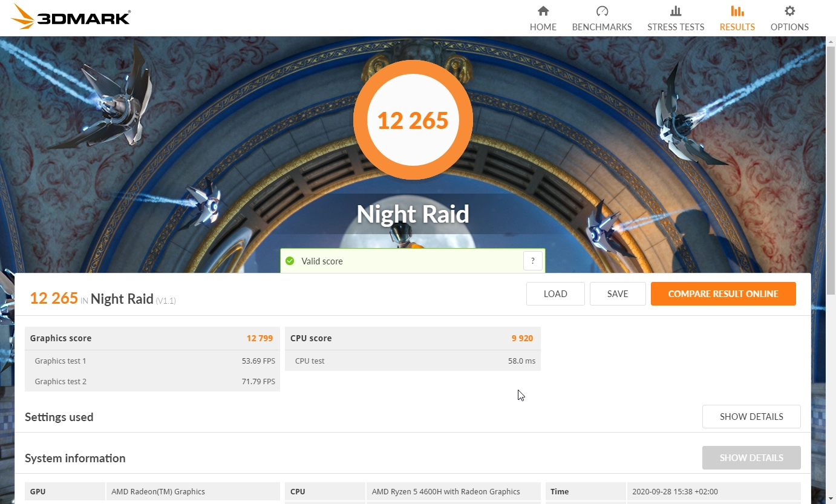This screenshot has width=836, height=504.
Task: Open the valid score help question mark
Action: point(532,261)
